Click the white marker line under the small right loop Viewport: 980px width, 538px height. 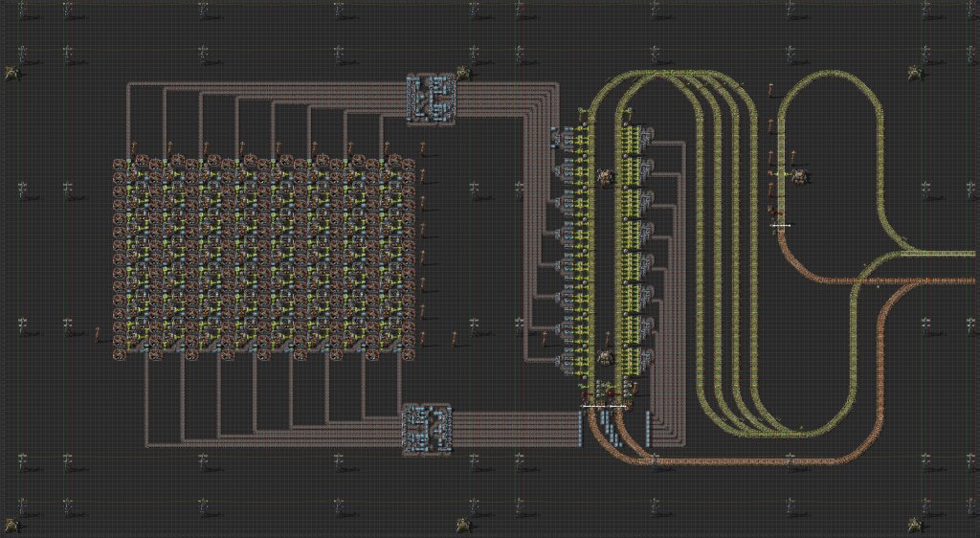pos(781,225)
